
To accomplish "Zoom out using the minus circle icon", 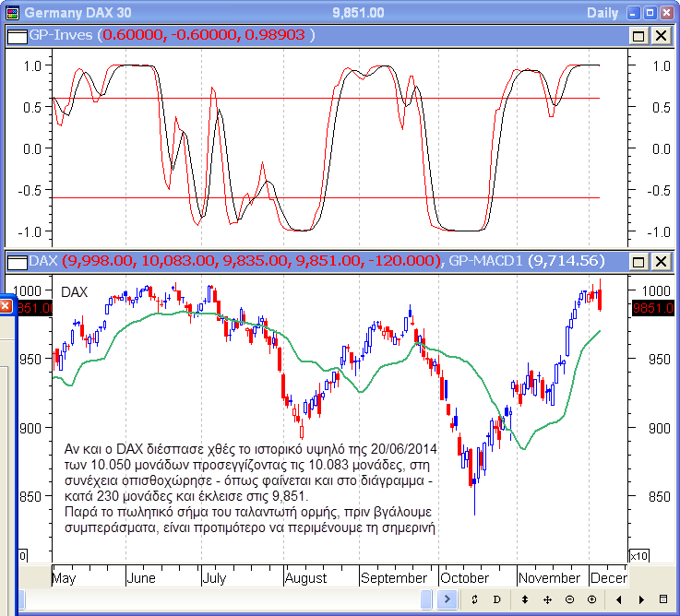I will (x=569, y=600).
